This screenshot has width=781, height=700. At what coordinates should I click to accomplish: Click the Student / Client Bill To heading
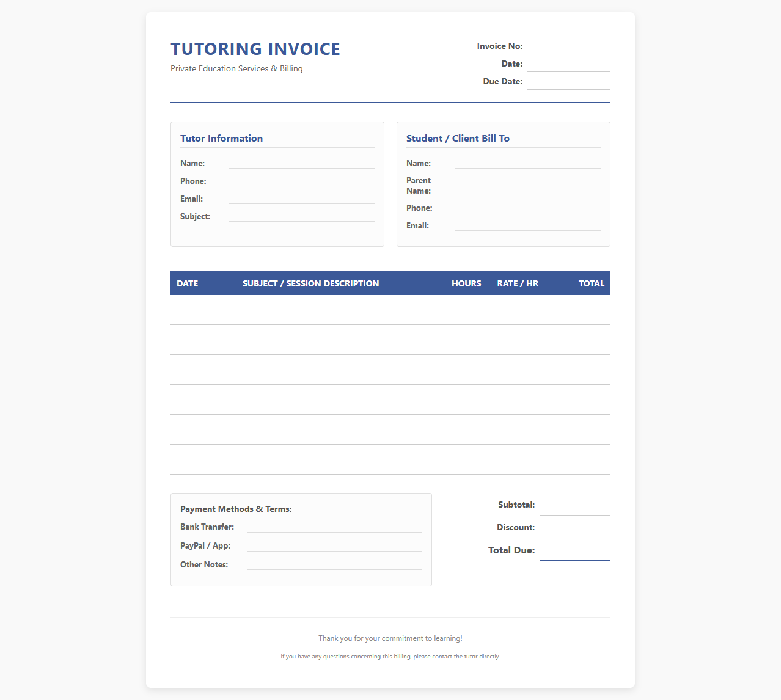click(458, 138)
